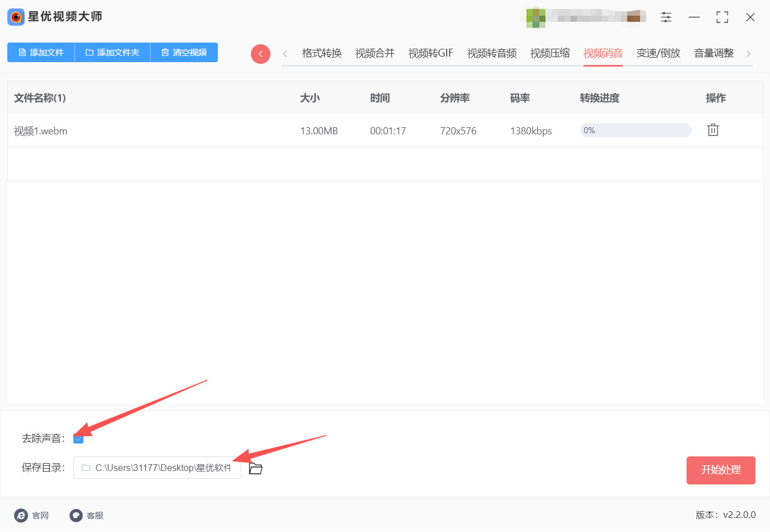Switch to 视频转音频 tab
770x532 pixels.
[492, 53]
